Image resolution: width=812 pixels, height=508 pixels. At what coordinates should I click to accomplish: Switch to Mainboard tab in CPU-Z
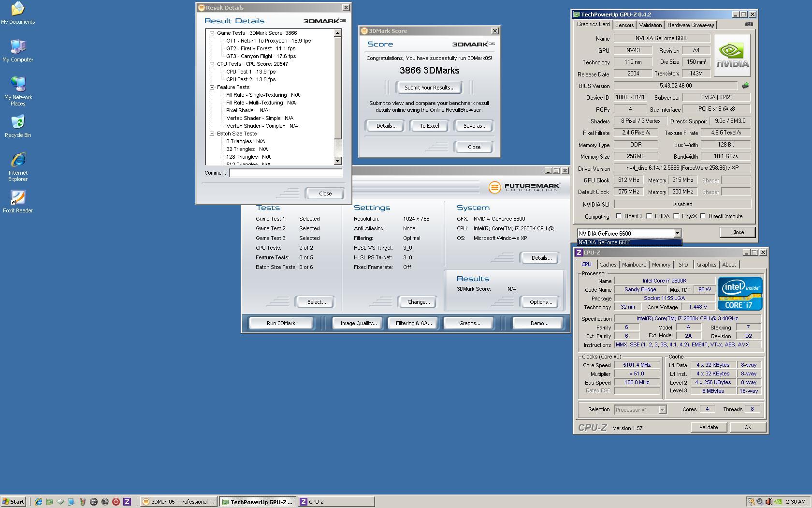[x=634, y=265]
